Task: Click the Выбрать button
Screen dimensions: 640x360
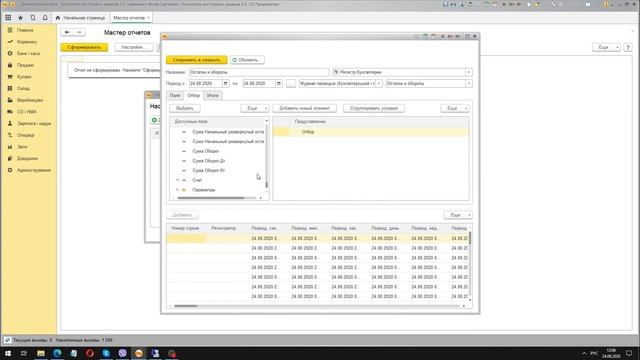Action: (185, 108)
